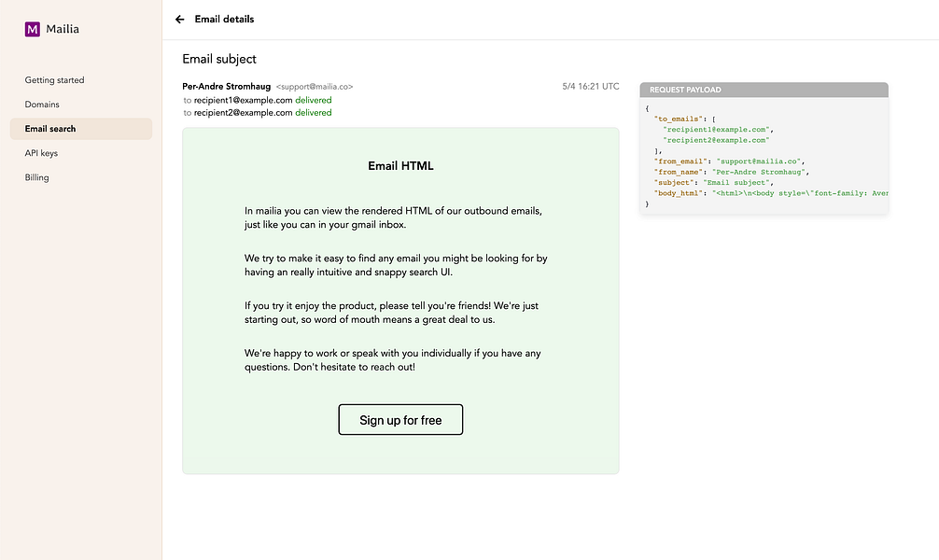Click paragraph starting 'If you try it enjoy'
939x560 pixels.
(x=392, y=313)
